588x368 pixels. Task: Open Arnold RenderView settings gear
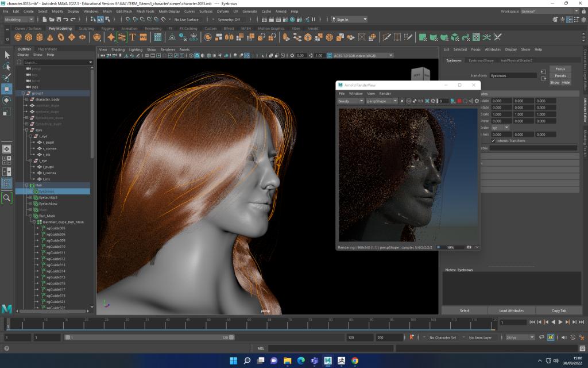coord(477,101)
